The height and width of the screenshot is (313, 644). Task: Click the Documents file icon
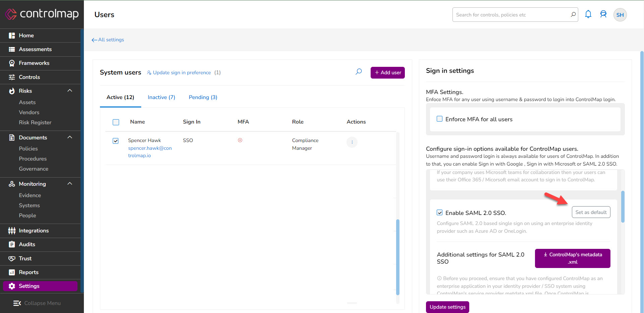tap(12, 137)
